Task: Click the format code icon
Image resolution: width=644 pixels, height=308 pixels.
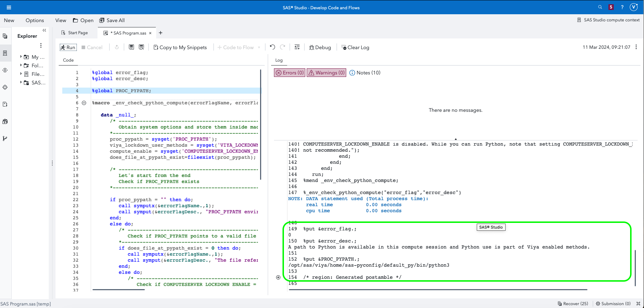Action: [297, 47]
